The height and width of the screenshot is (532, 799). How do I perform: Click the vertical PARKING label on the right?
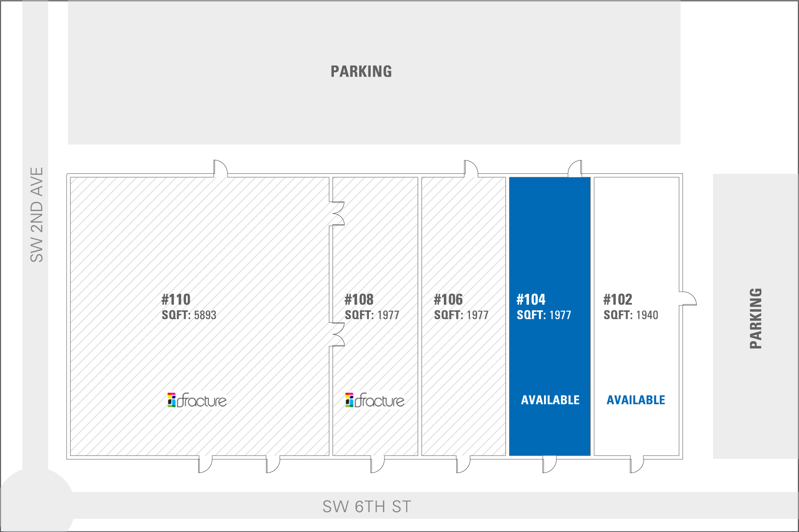coord(756,318)
